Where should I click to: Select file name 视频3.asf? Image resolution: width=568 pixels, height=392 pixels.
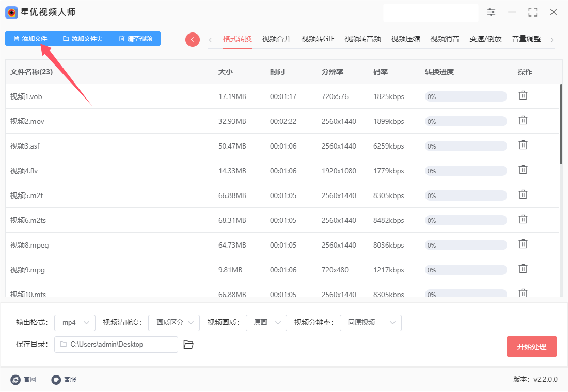tap(25, 146)
